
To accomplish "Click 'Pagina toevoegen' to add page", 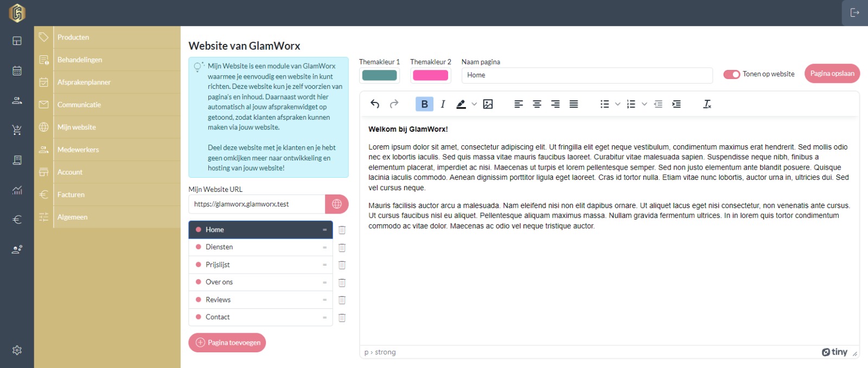I will (227, 343).
